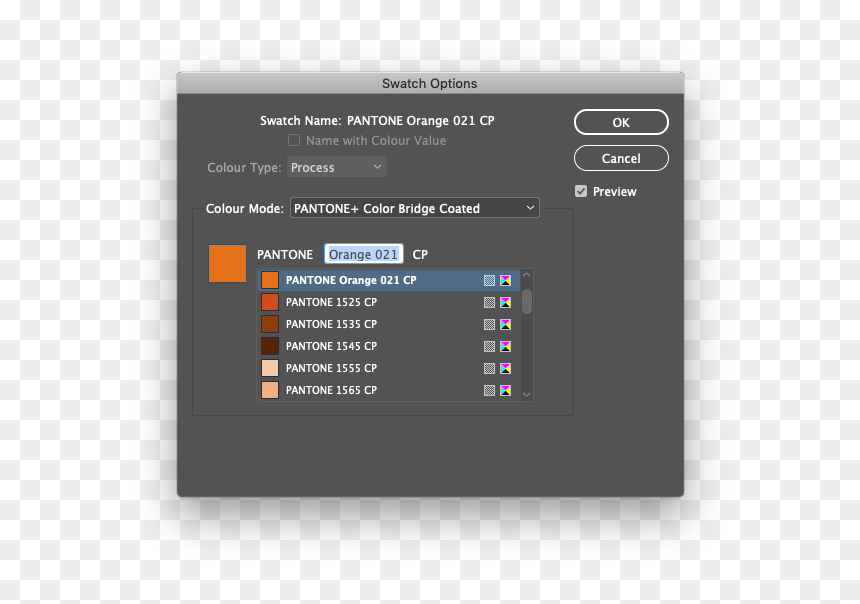
Task: Select PANTONE 1545 CP in list
Action: (x=389, y=346)
